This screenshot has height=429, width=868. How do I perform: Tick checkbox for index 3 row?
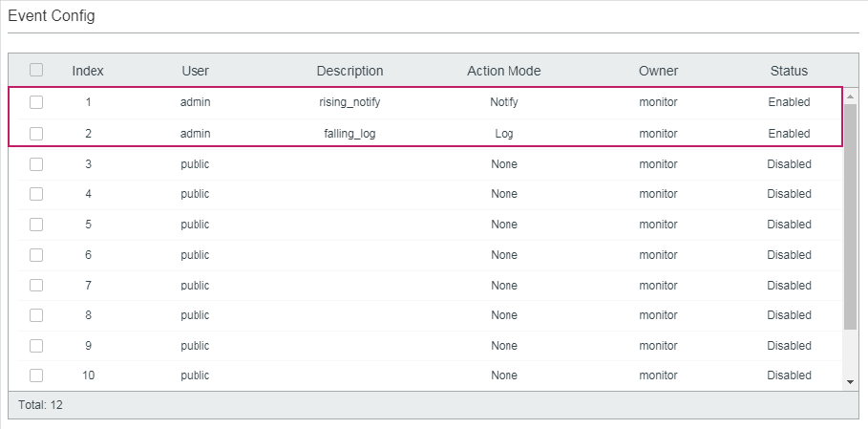coord(36,164)
